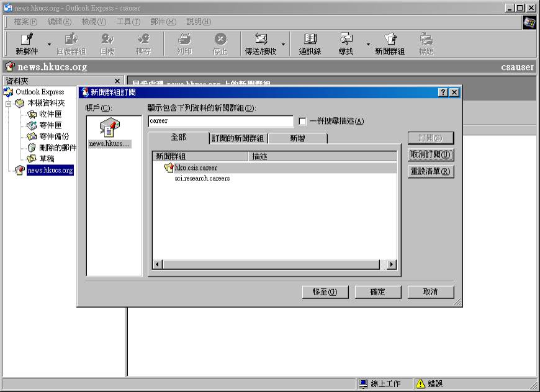Click the 錯誤 error warning status icon
The width and height of the screenshot is (540, 392).
420,383
